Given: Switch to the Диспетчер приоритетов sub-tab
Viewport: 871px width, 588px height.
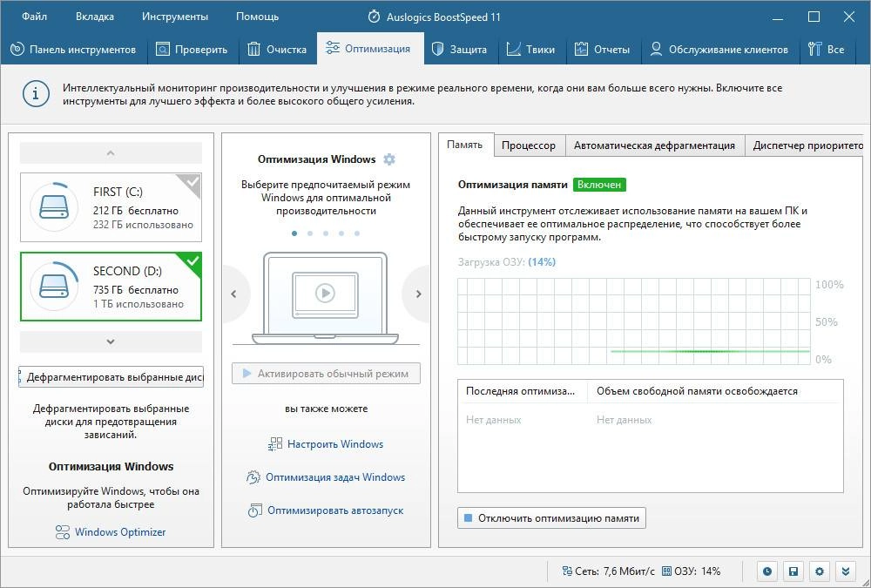Looking at the screenshot, I should [x=804, y=145].
